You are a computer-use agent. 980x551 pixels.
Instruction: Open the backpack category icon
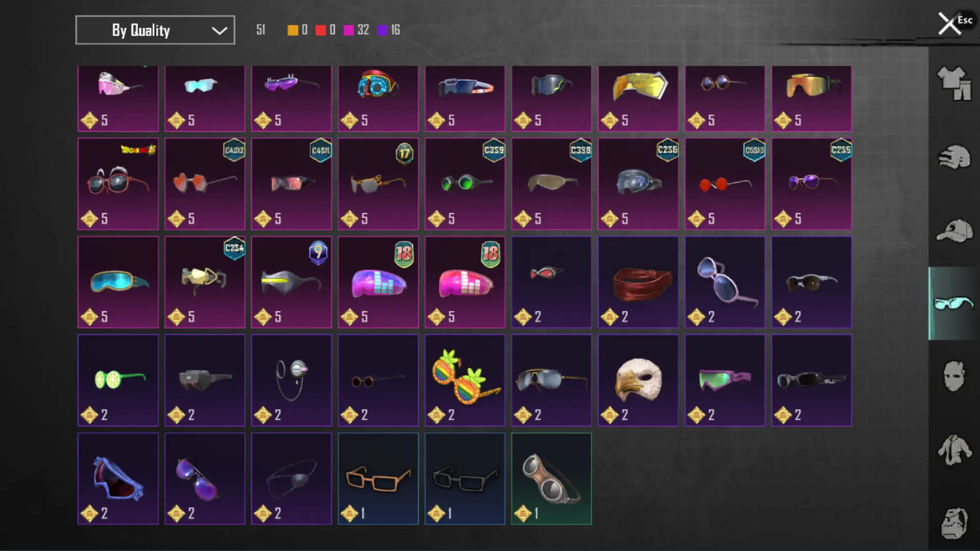954,523
